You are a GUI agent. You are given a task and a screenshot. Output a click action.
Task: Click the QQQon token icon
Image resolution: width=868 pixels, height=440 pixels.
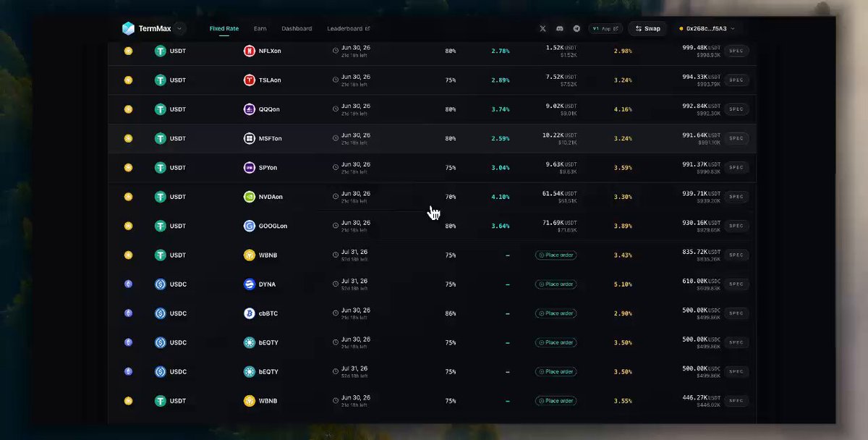coord(250,109)
